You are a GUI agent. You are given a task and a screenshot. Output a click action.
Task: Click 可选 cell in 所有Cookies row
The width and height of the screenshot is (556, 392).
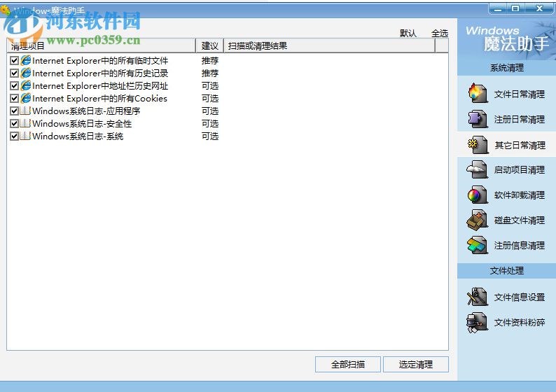(x=210, y=99)
